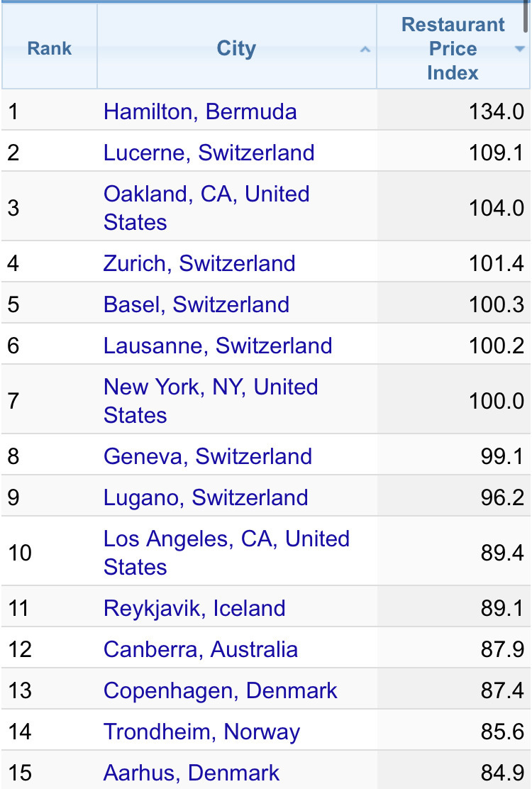Click the Rank column header
532x789 pixels.
pos(50,49)
